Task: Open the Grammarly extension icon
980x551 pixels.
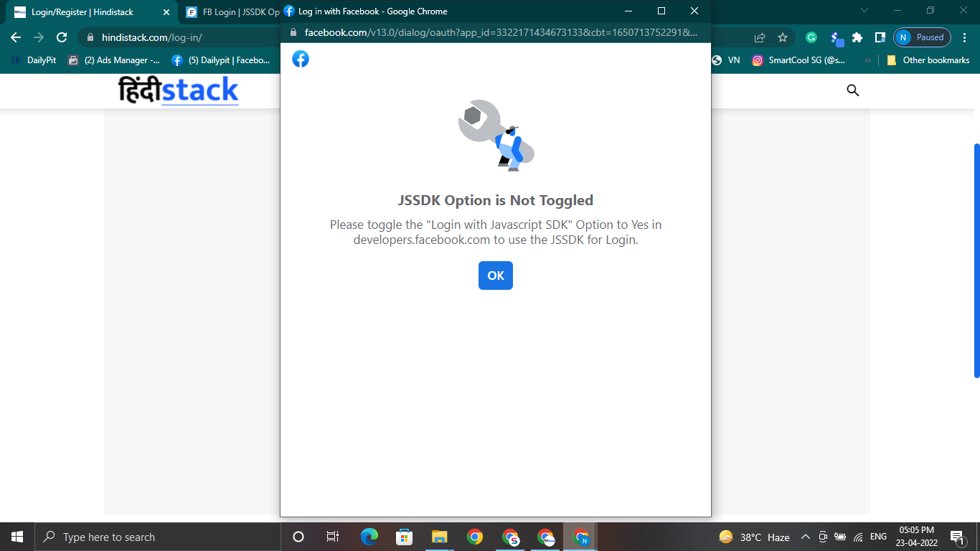Action: 811,37
